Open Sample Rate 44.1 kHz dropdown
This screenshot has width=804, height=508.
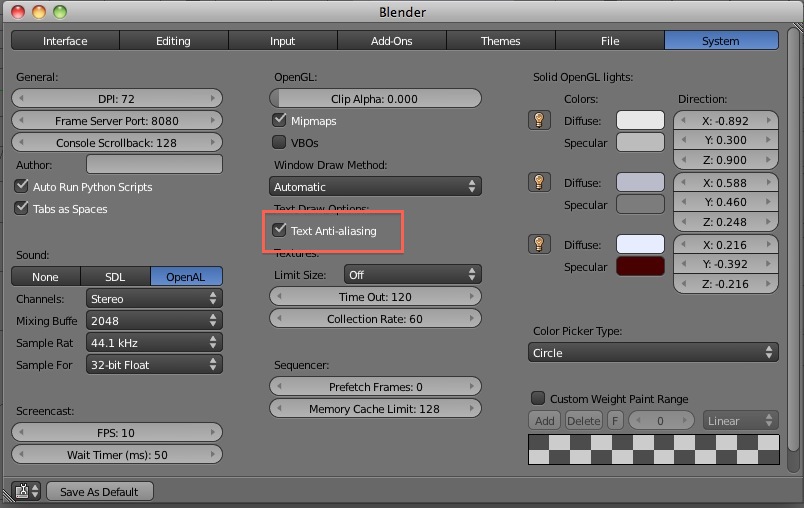(x=154, y=342)
